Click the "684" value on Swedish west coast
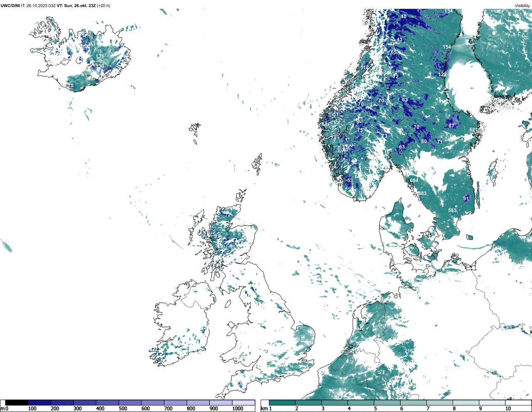This screenshot has height=412, width=532. click(x=414, y=180)
